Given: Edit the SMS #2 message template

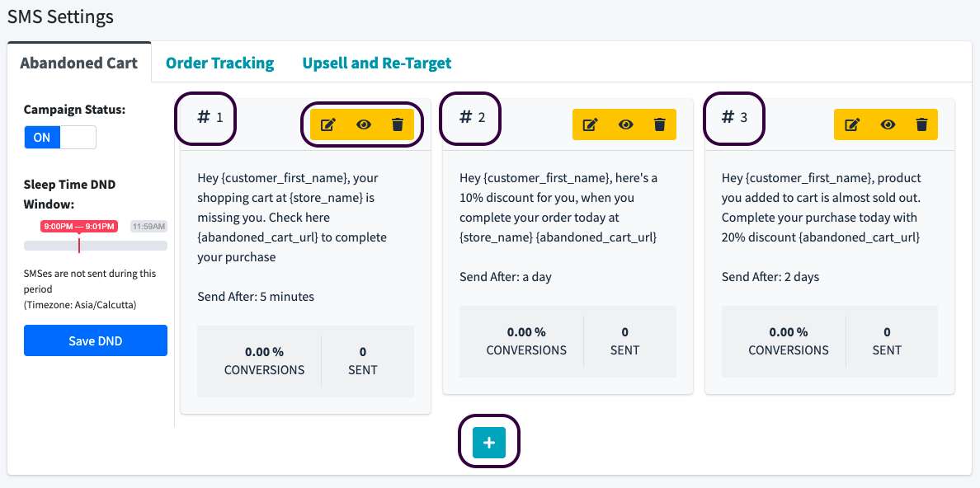Looking at the screenshot, I should [x=590, y=124].
